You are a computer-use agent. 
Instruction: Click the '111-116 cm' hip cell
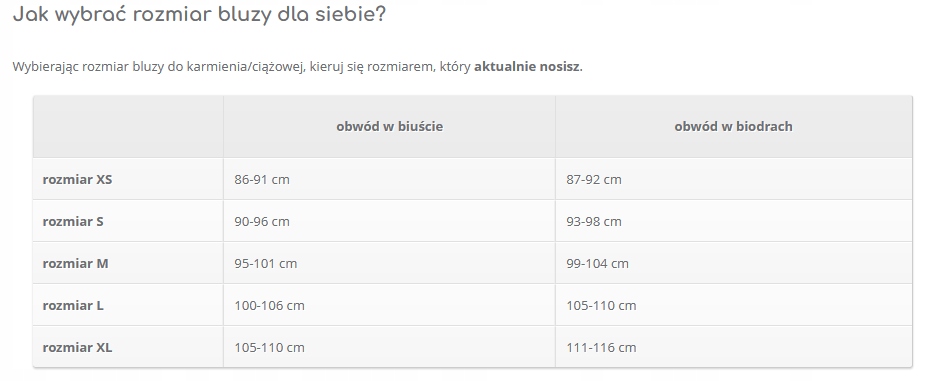[733, 347]
